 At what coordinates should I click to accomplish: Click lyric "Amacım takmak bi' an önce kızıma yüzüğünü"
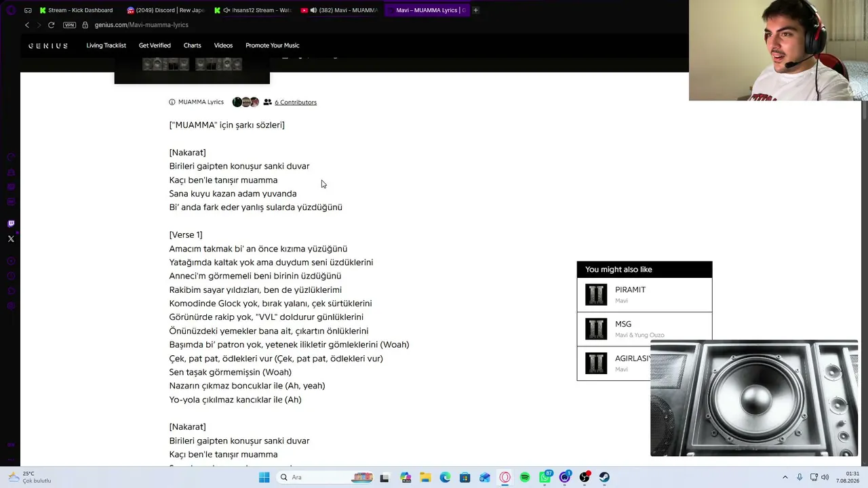click(x=258, y=249)
